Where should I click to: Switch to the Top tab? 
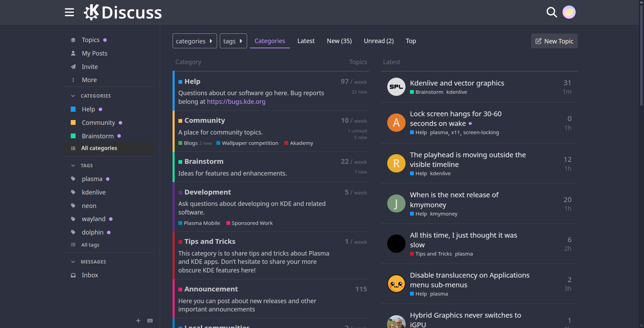(411, 41)
